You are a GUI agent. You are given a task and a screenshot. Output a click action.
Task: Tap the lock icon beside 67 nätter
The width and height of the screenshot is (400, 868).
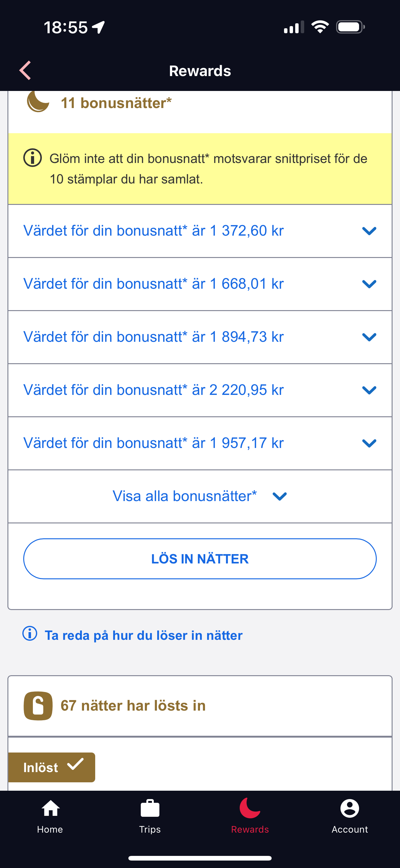[x=38, y=706]
